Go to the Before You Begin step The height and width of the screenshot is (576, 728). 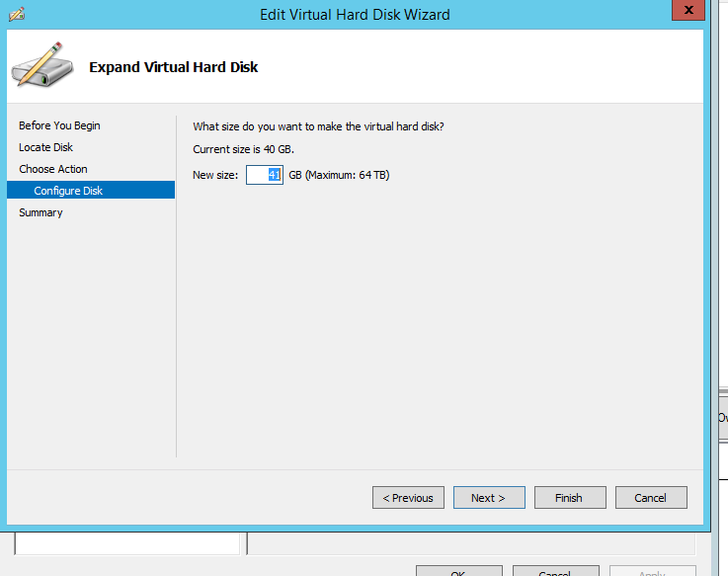point(59,125)
